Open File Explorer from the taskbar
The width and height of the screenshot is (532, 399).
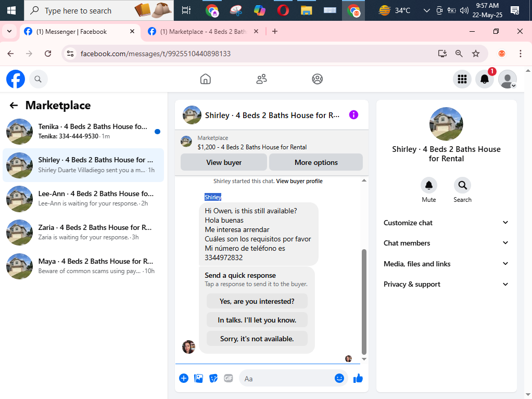click(x=307, y=10)
